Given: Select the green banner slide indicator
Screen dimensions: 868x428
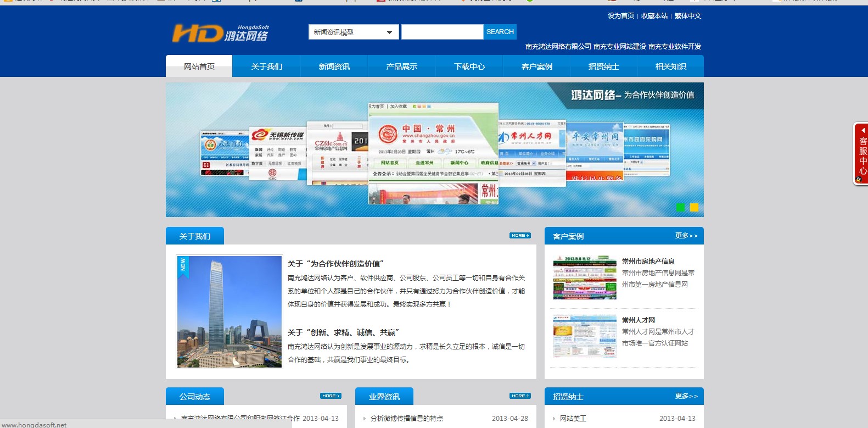Looking at the screenshot, I should tap(681, 207).
